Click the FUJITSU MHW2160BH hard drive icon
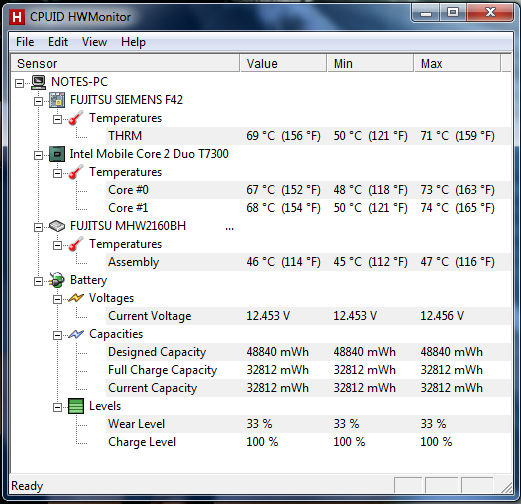 [57, 226]
